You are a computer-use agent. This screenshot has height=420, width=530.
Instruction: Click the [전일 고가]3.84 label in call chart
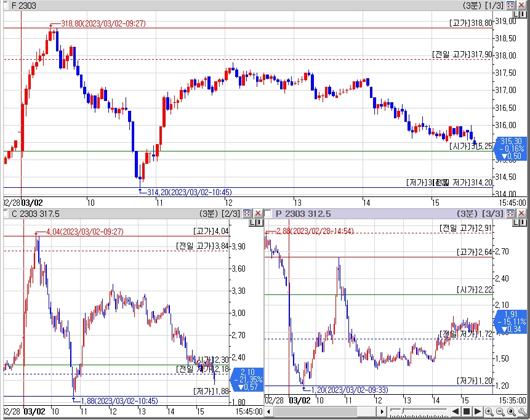point(203,246)
